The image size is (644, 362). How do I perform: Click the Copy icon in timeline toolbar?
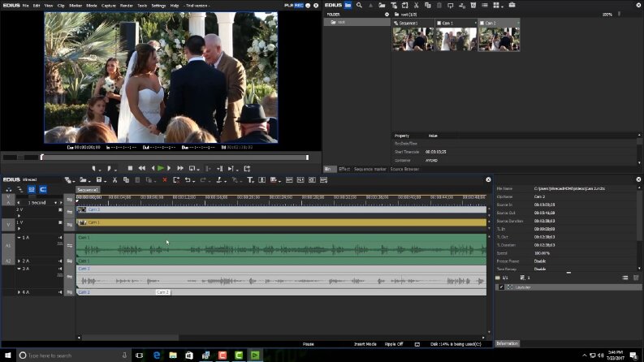(x=126, y=179)
